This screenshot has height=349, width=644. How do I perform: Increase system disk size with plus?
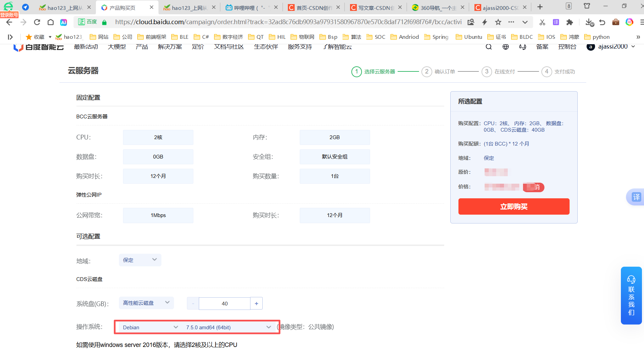click(256, 303)
